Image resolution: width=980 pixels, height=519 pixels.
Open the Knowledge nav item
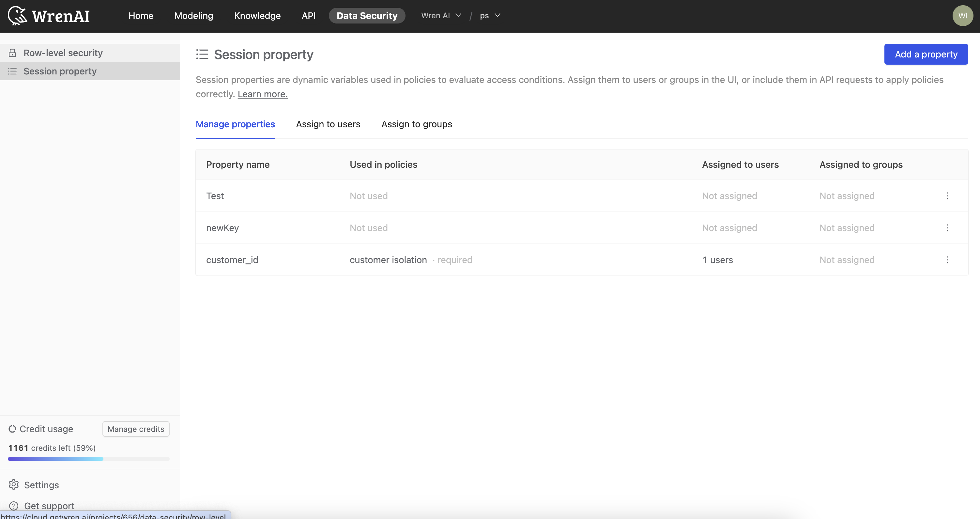point(257,16)
